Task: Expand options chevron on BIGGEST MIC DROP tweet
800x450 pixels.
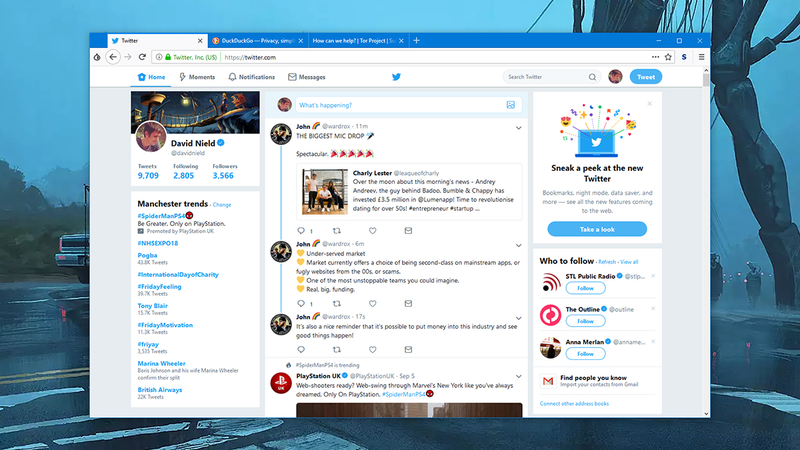Action: [518, 128]
